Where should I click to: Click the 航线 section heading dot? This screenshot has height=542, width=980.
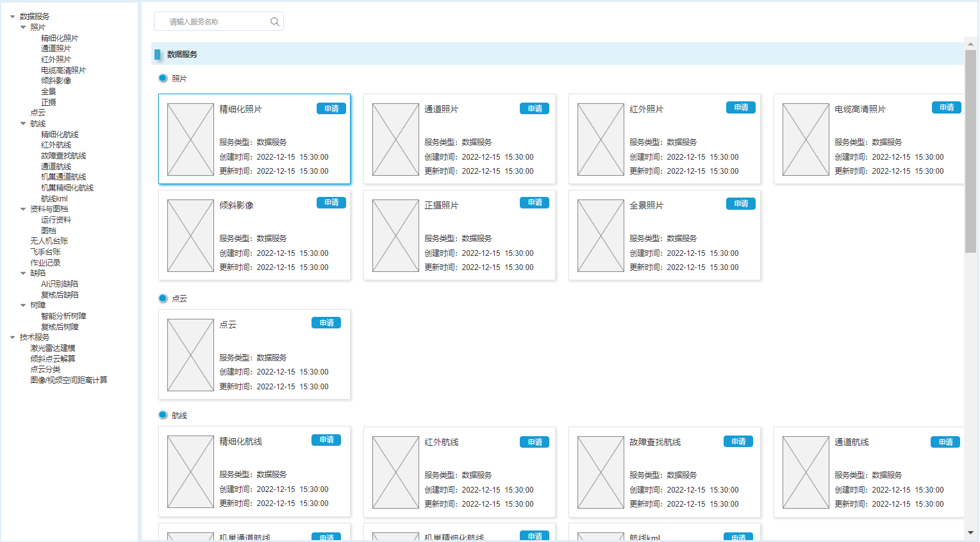tap(163, 415)
